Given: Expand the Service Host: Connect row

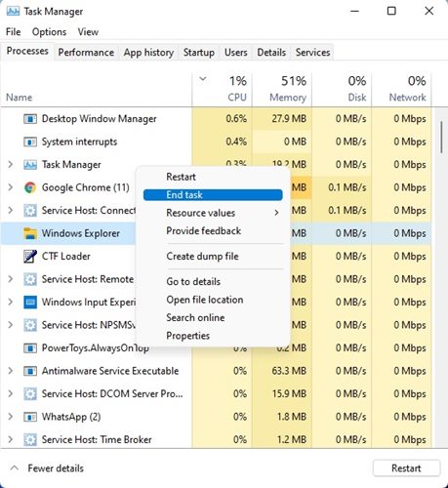Looking at the screenshot, I should click(11, 211).
